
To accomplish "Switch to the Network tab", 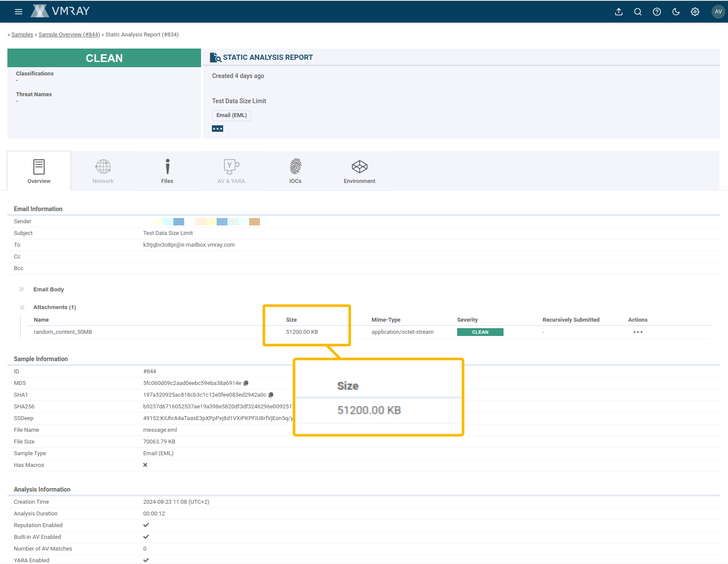I will pos(103,171).
